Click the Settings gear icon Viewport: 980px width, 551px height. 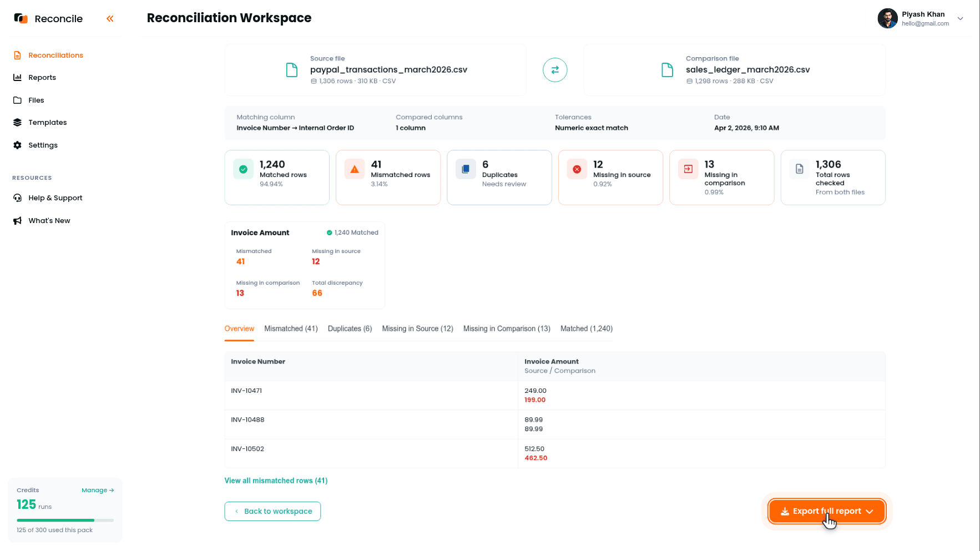[x=17, y=145]
